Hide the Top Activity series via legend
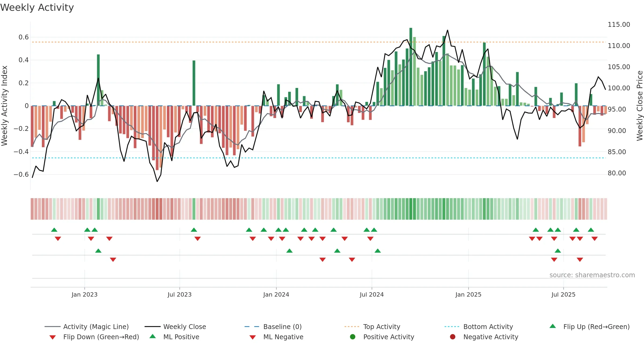 372,327
